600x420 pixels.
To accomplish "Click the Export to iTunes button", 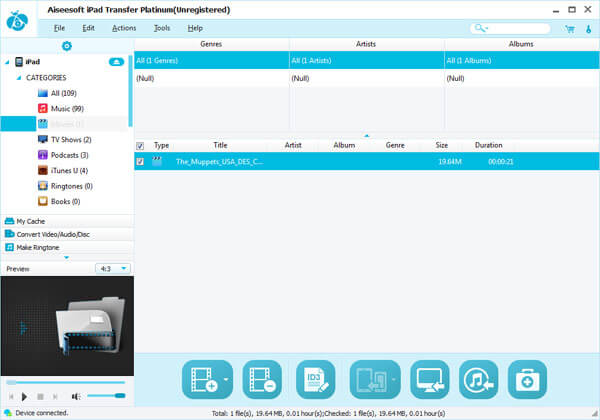I will tap(478, 379).
